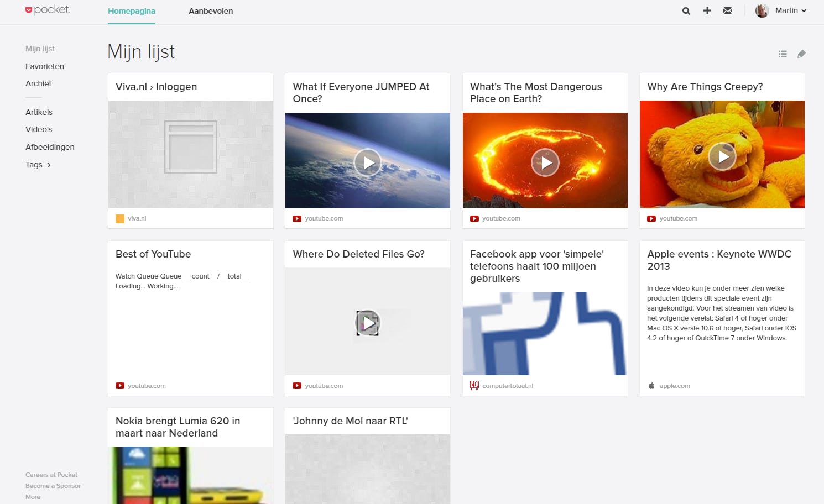Viewport: 824px width, 504px height.
Task: Click Martin's profile avatar
Action: [762, 11]
